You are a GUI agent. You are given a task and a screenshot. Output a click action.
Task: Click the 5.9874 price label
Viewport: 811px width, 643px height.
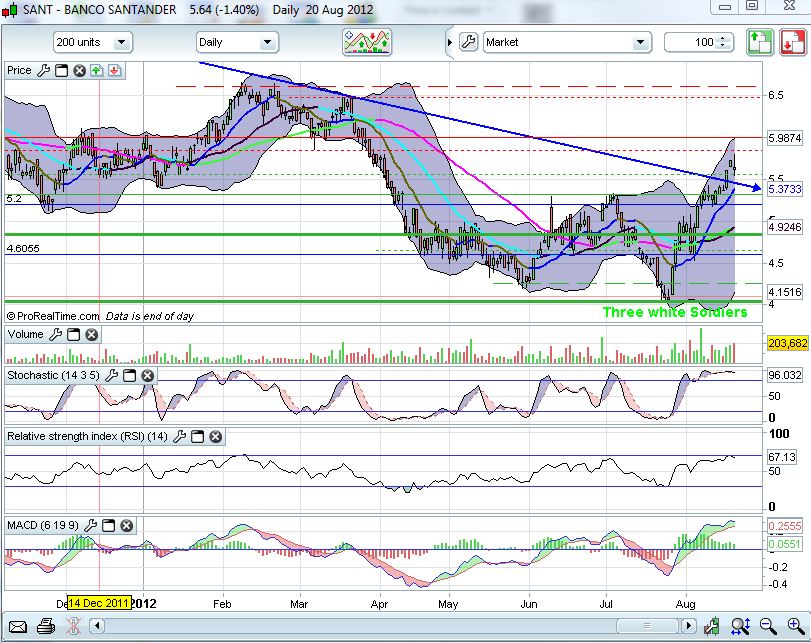tap(785, 138)
